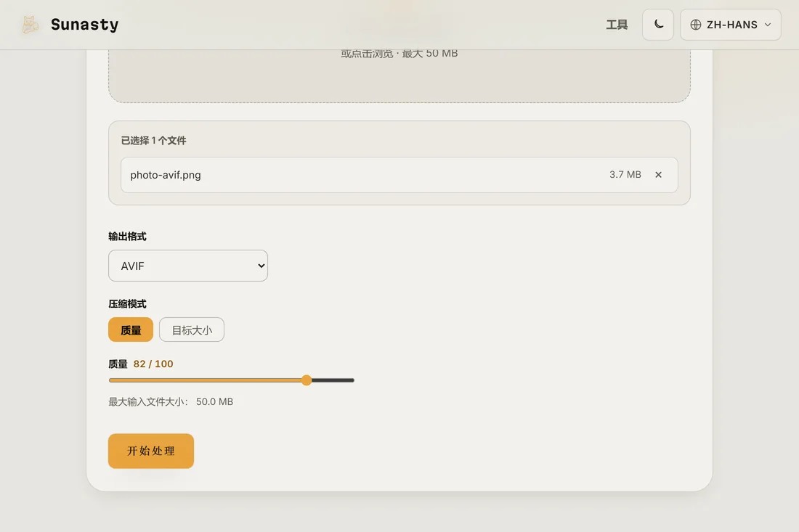The image size is (799, 532).
Task: Select the photo-avif.png file name
Action: click(166, 175)
